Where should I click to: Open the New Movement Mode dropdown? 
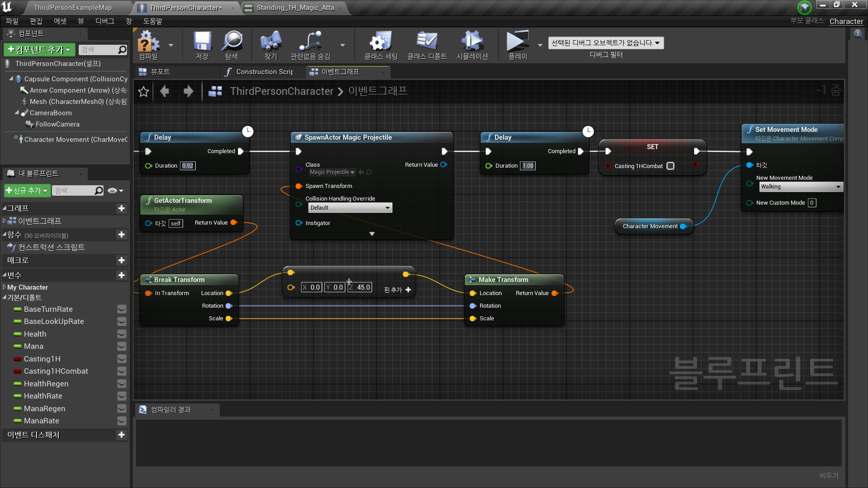(x=801, y=187)
